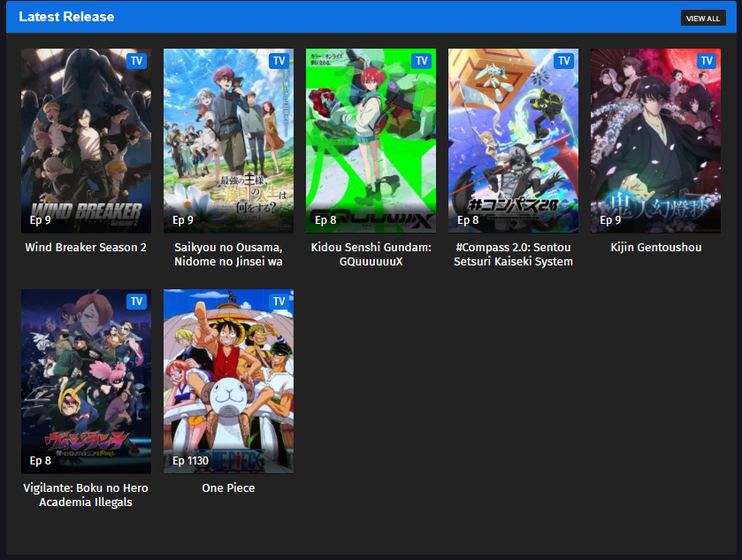Screen dimensions: 742x560
Task: Open the #Compass 2.0 poster thumbnail
Action: (513, 141)
